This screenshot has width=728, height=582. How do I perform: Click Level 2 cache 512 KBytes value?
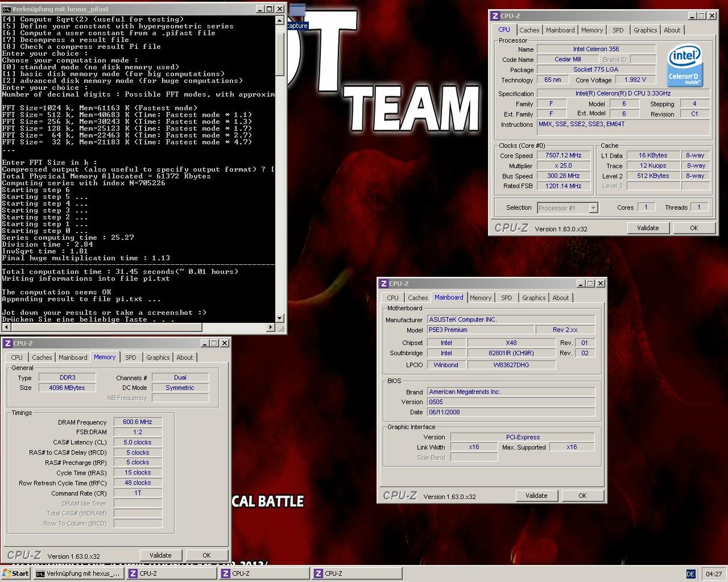click(653, 176)
